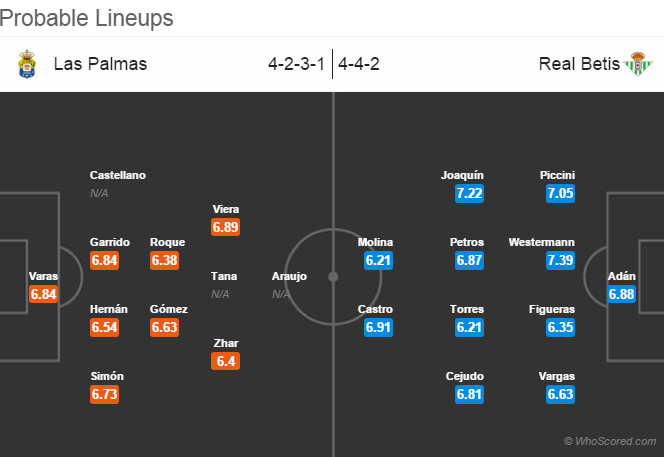
Task: Click Cejudo's 6.81 rating badge
Action: point(469,394)
